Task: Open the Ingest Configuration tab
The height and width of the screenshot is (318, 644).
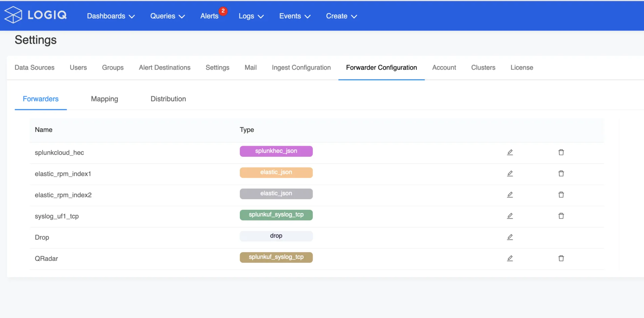Action: pyautogui.click(x=301, y=67)
